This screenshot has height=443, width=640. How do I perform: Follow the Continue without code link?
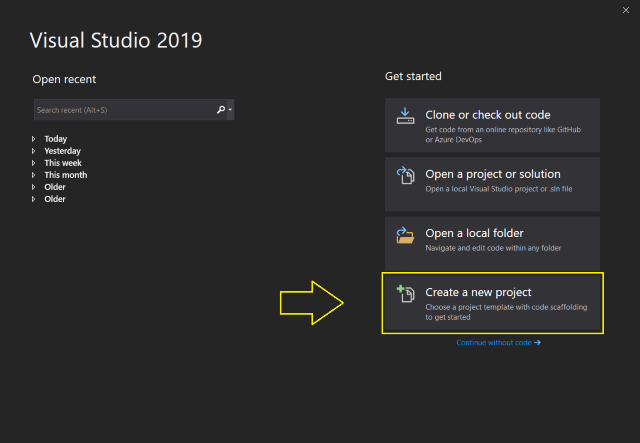coord(498,343)
